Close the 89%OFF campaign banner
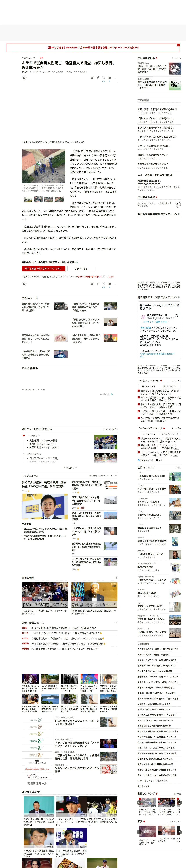The width and height of the screenshot is (186, 868). (x=178, y=45)
